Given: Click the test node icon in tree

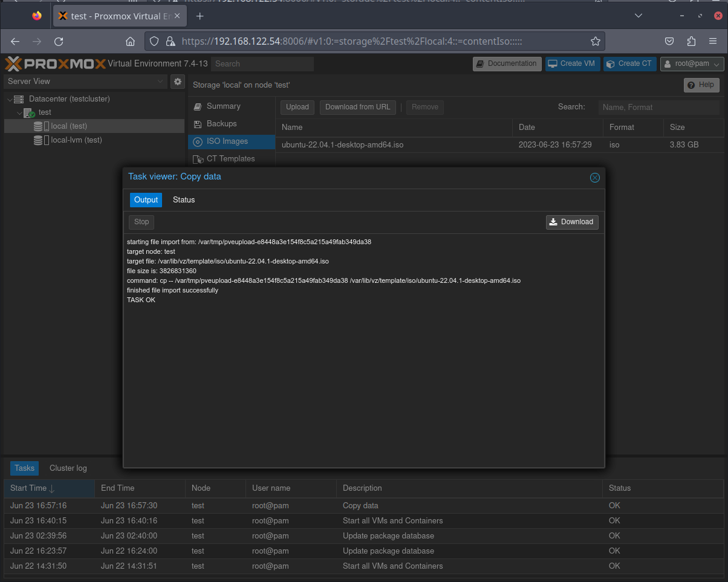Looking at the screenshot, I should 29,112.
